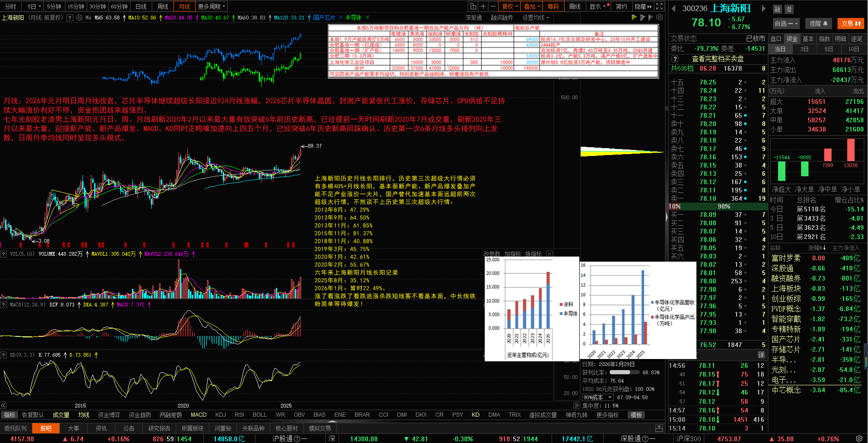868x443 pixels.
Task: Open 自选 watchlist dropdown
Action: pyautogui.click(x=786, y=24)
